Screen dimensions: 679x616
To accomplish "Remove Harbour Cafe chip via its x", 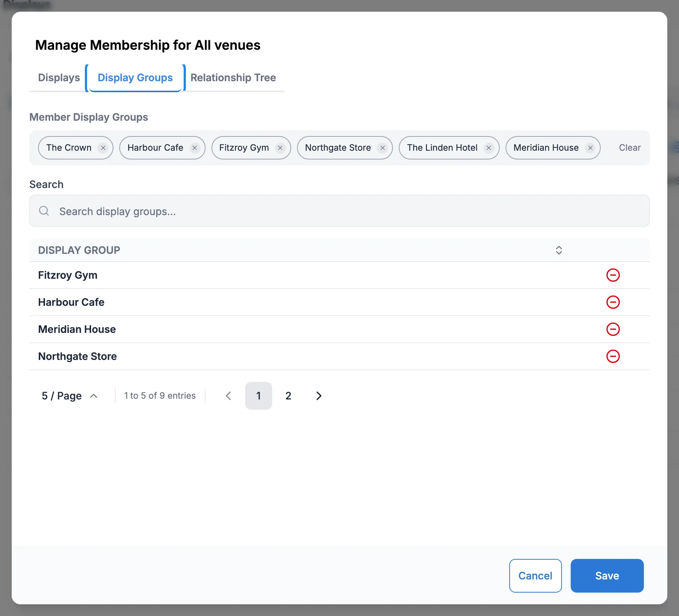I will [195, 148].
